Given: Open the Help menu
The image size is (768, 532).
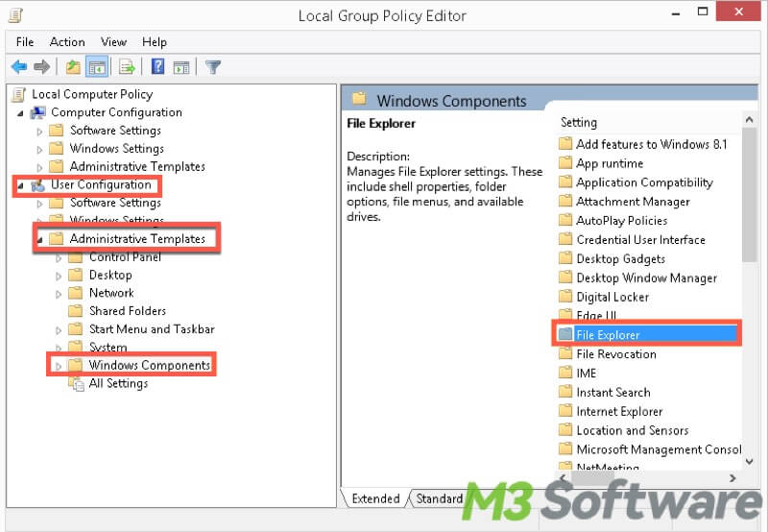Looking at the screenshot, I should 155,42.
